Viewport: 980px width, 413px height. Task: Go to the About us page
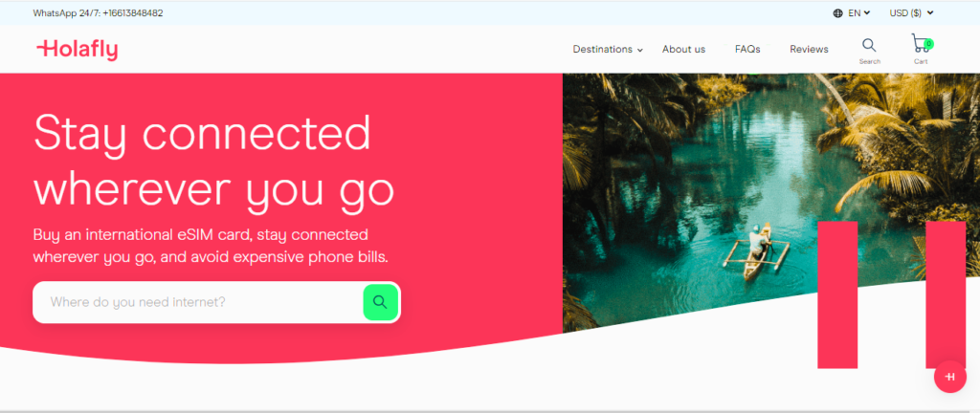coord(683,50)
